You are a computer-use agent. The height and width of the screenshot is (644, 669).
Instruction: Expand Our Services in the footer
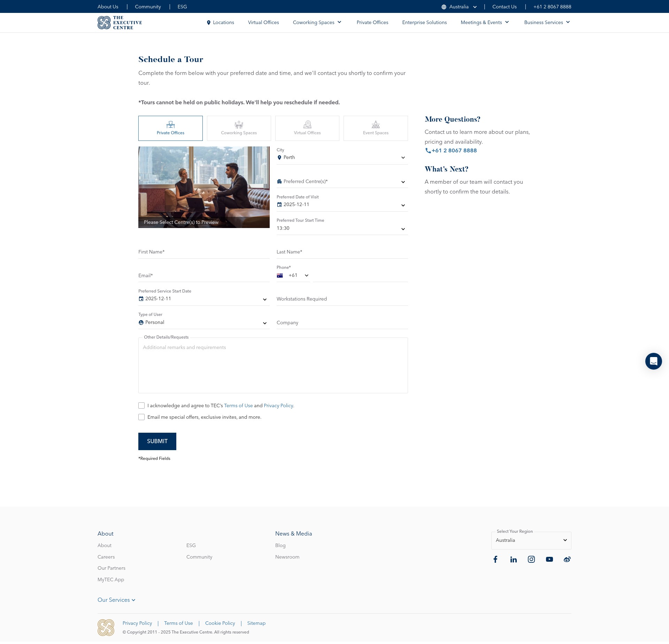pyautogui.click(x=116, y=600)
